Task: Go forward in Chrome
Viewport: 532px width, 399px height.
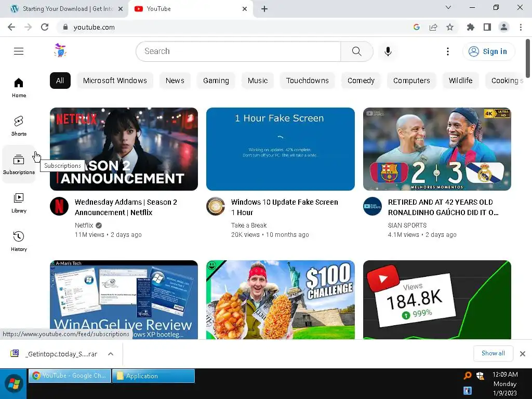Action: pos(28,27)
